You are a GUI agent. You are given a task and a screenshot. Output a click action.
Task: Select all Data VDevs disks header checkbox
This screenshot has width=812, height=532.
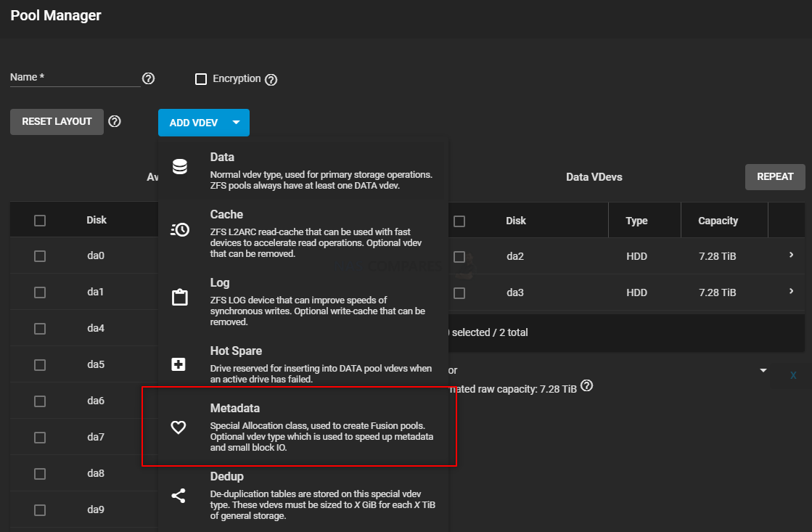coord(459,221)
